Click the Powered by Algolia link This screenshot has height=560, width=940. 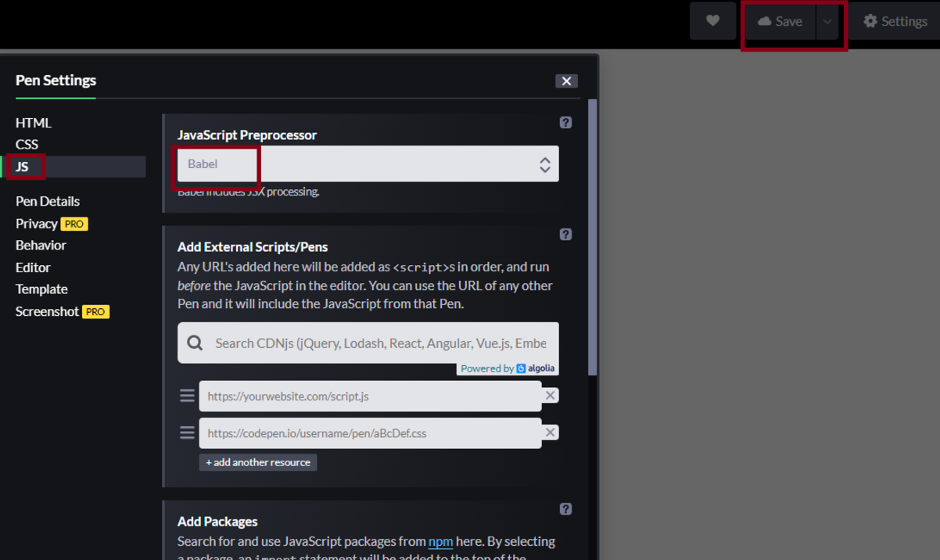508,368
